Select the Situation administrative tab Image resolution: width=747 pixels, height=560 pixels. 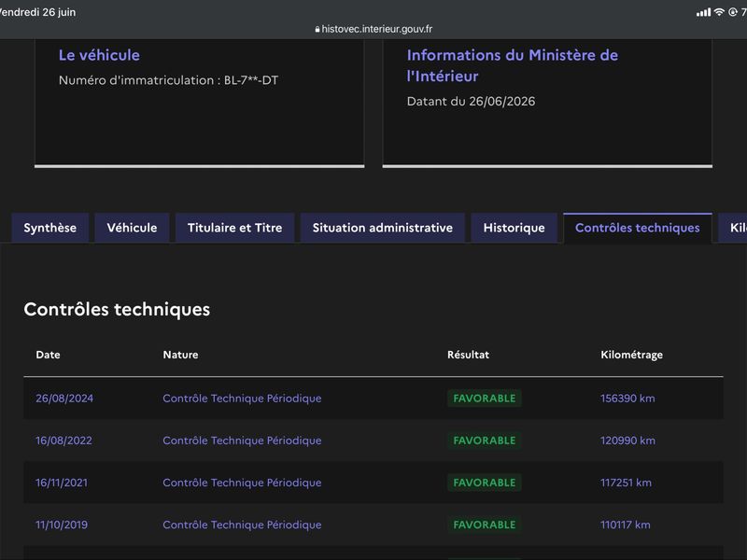click(383, 228)
